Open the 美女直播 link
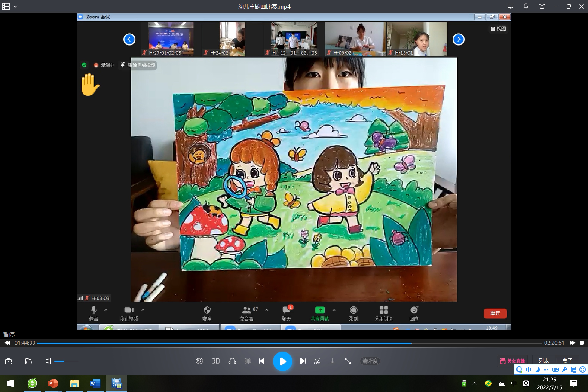The height and width of the screenshot is (392, 588). click(512, 361)
